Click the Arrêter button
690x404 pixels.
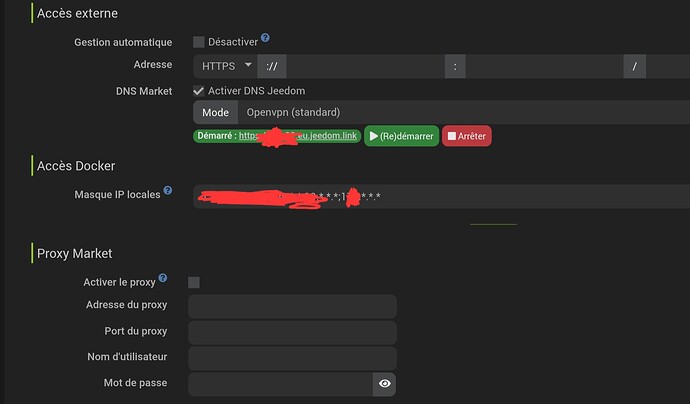click(x=466, y=136)
